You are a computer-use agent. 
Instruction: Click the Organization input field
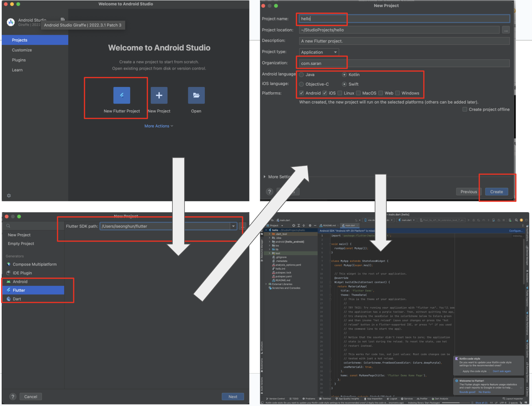[x=405, y=63]
